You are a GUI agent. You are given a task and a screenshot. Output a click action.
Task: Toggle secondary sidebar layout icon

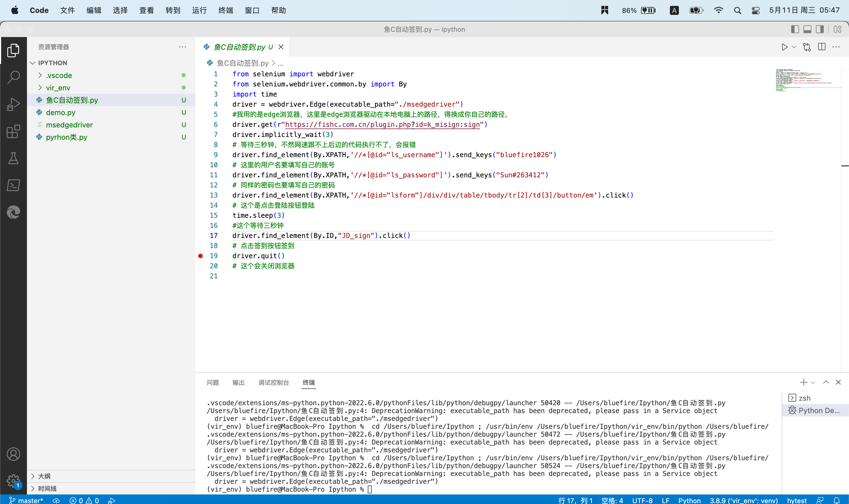pos(820,29)
